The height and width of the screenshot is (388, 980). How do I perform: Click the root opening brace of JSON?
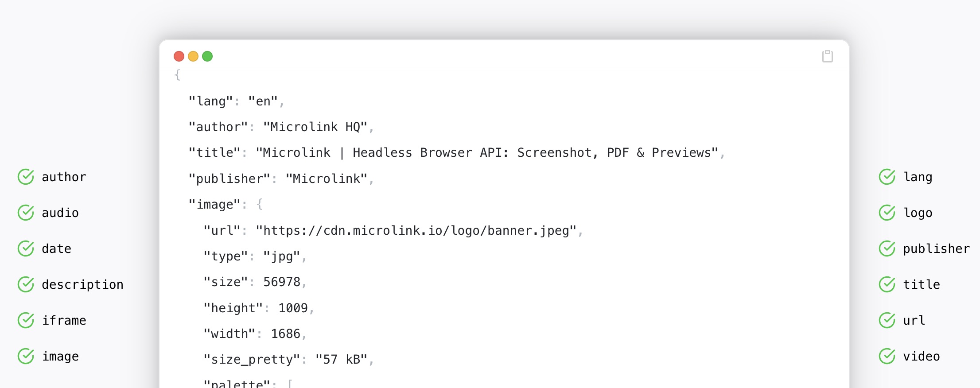178,75
